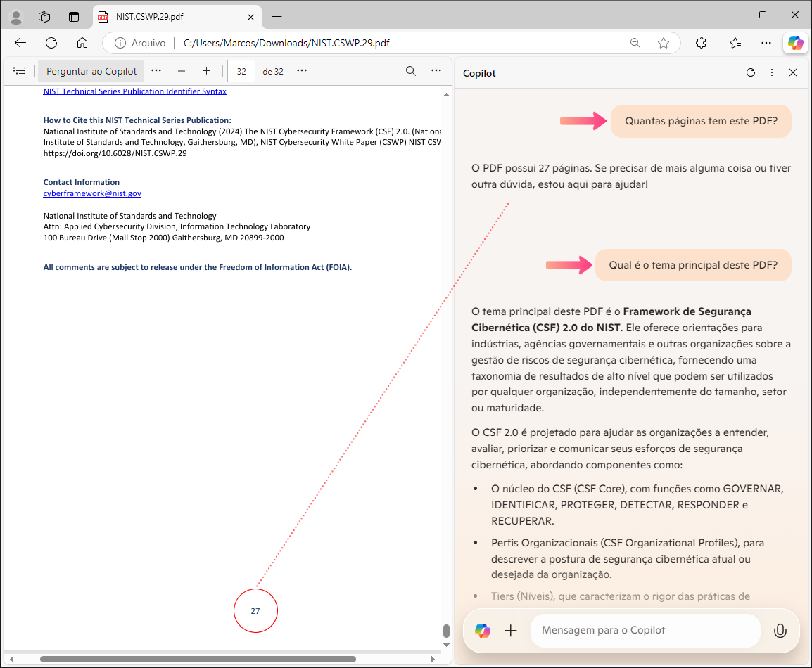Click the 'Quantas páginas tem este PDF?' message
The width and height of the screenshot is (812, 668).
click(702, 121)
